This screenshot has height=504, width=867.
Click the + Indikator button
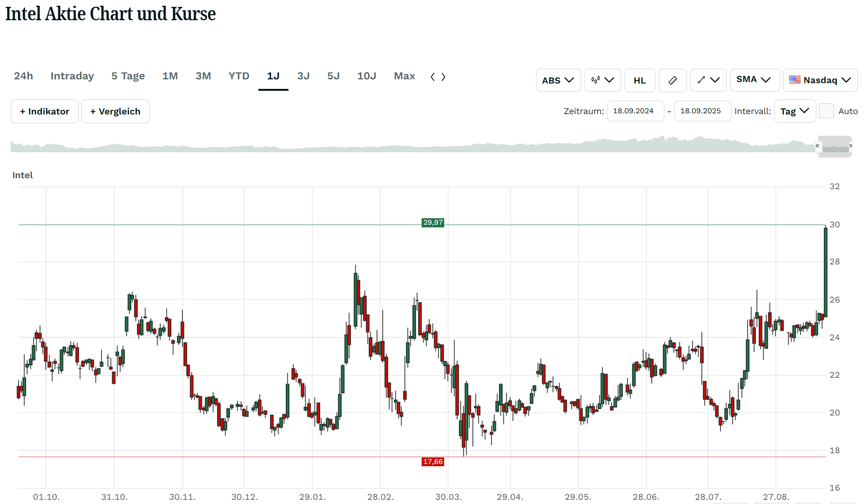[45, 111]
